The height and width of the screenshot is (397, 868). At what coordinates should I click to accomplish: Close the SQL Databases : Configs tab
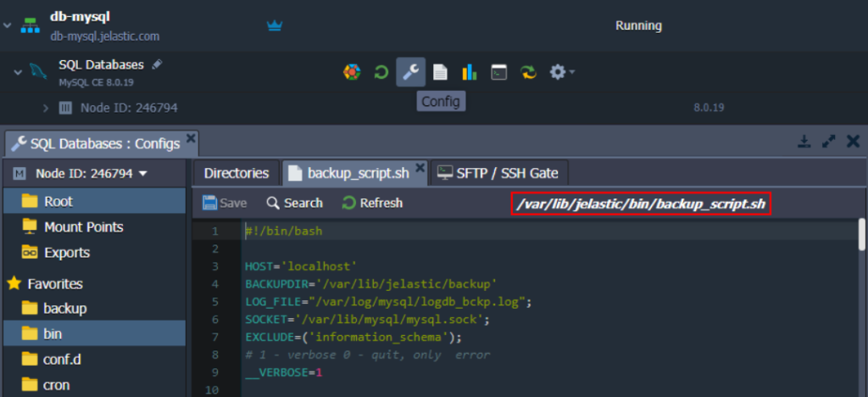pos(191,137)
